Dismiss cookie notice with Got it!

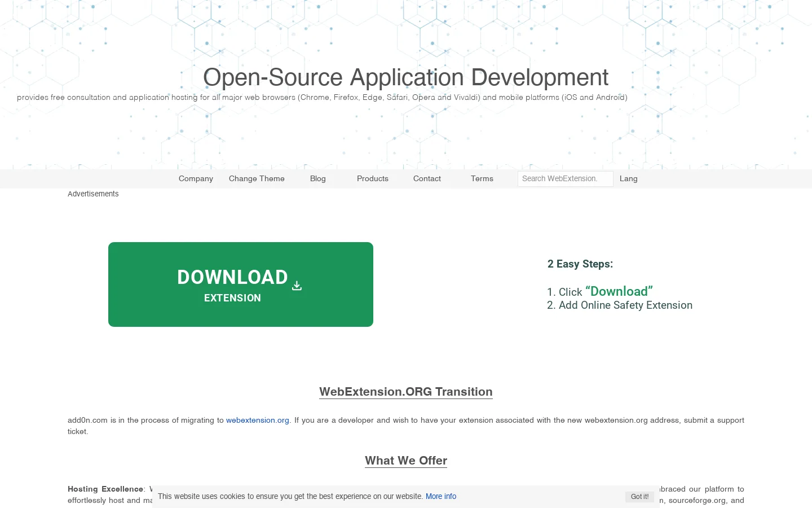pyautogui.click(x=639, y=497)
